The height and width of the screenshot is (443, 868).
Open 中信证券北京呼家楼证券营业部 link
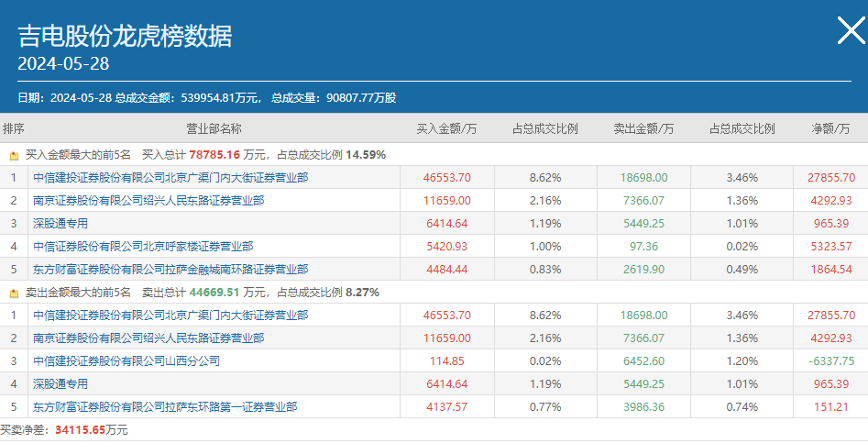(143, 247)
